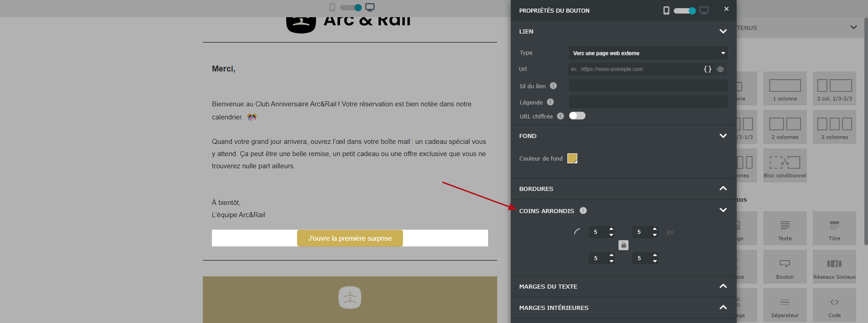868x323 pixels.
Task: Click the Url input field
Action: pos(634,69)
